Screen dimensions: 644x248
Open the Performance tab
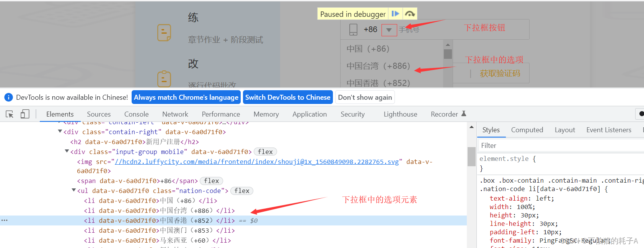(x=221, y=114)
